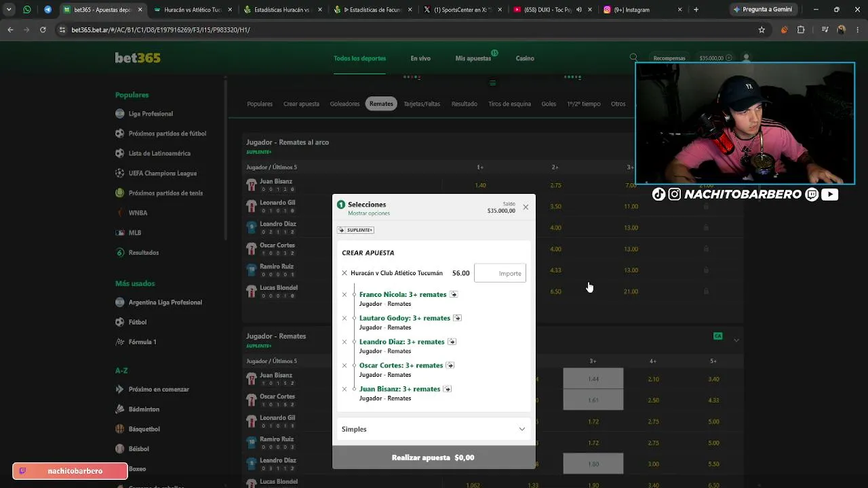
Task: Select Juan Bisanz 4+ remates odds 2.10
Action: pos(653,379)
